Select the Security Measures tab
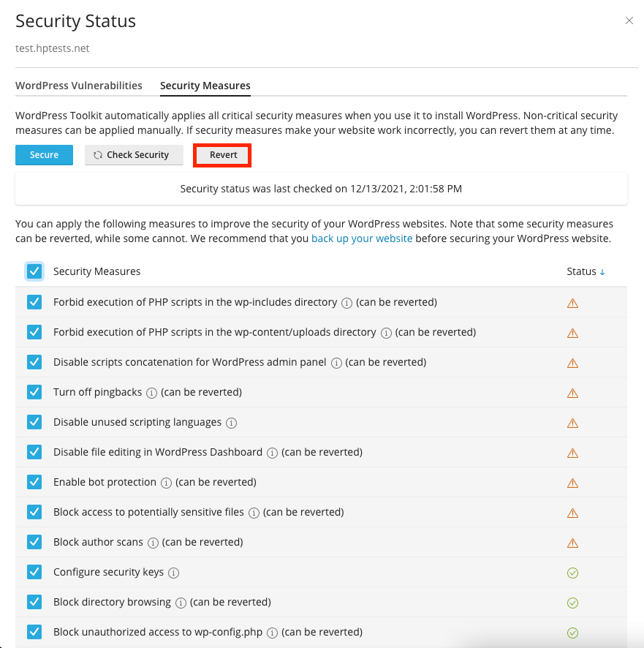This screenshot has width=644, height=648. 205,86
